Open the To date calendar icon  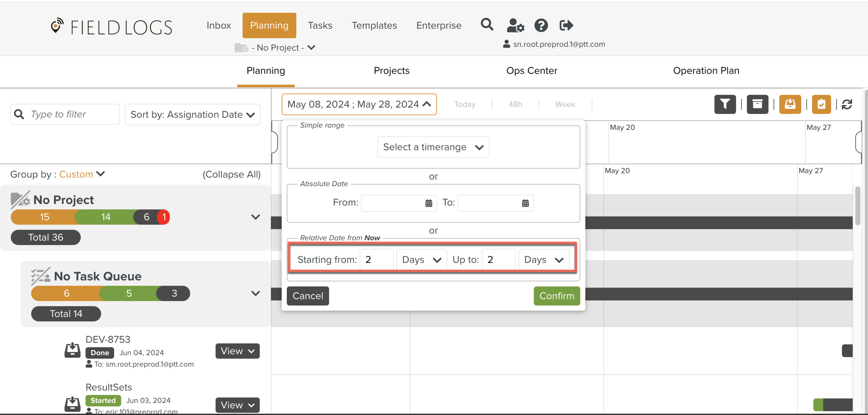(525, 203)
